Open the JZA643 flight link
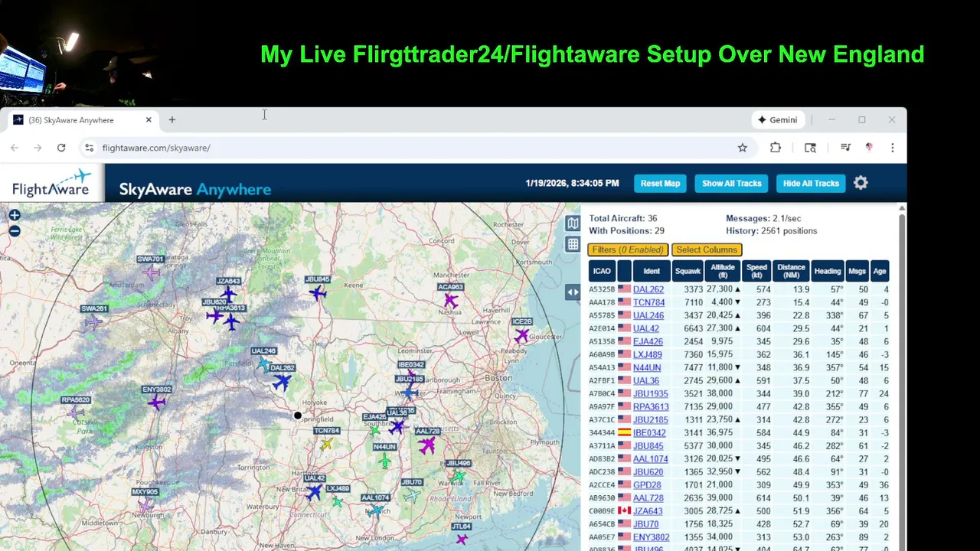Viewport: 980px width, 551px height. point(648,510)
